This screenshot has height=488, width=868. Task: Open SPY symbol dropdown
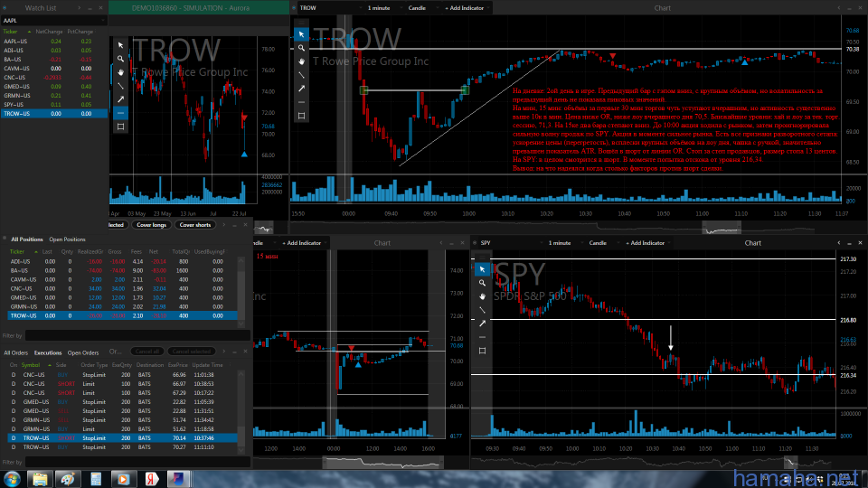click(x=511, y=243)
